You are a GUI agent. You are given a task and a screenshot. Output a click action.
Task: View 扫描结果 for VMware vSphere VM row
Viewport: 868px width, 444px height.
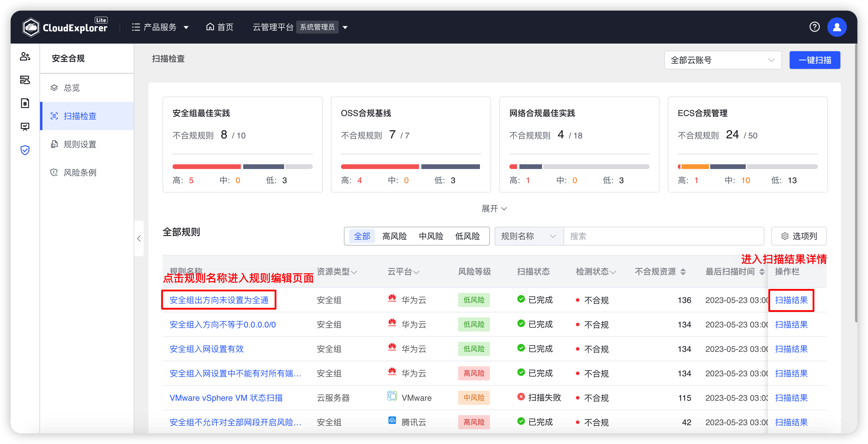tap(791, 398)
